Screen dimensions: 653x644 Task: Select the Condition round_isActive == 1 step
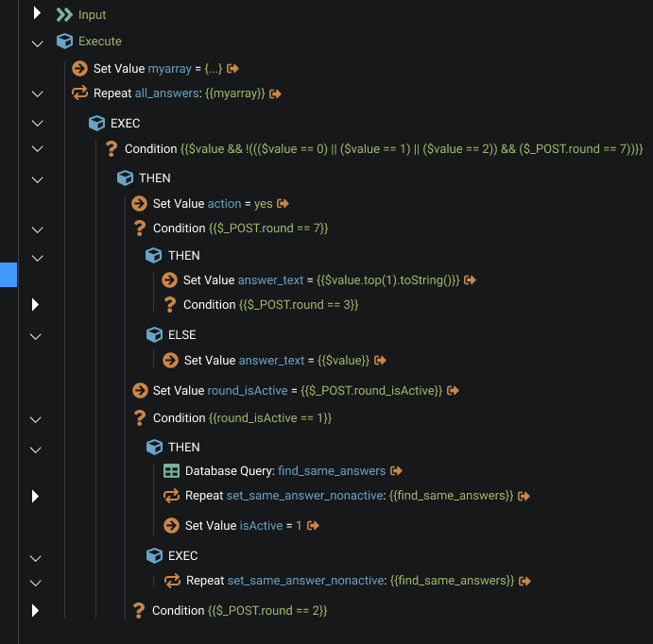coord(242,417)
